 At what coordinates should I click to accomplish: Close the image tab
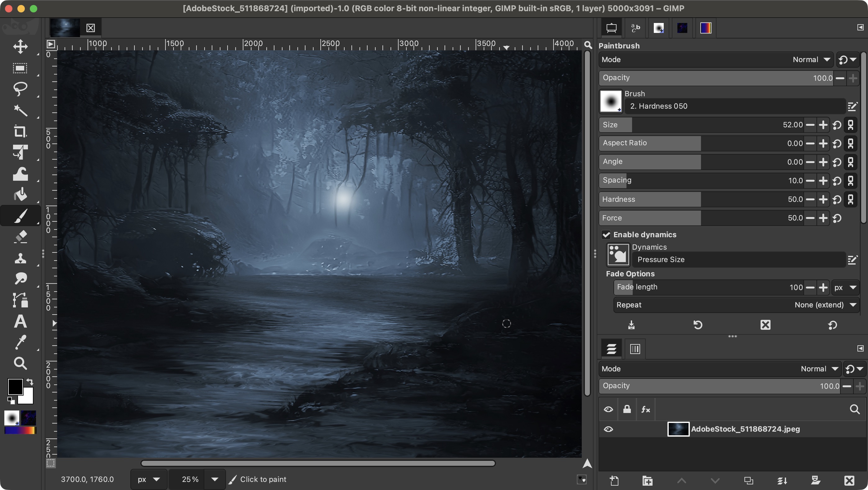coord(90,28)
